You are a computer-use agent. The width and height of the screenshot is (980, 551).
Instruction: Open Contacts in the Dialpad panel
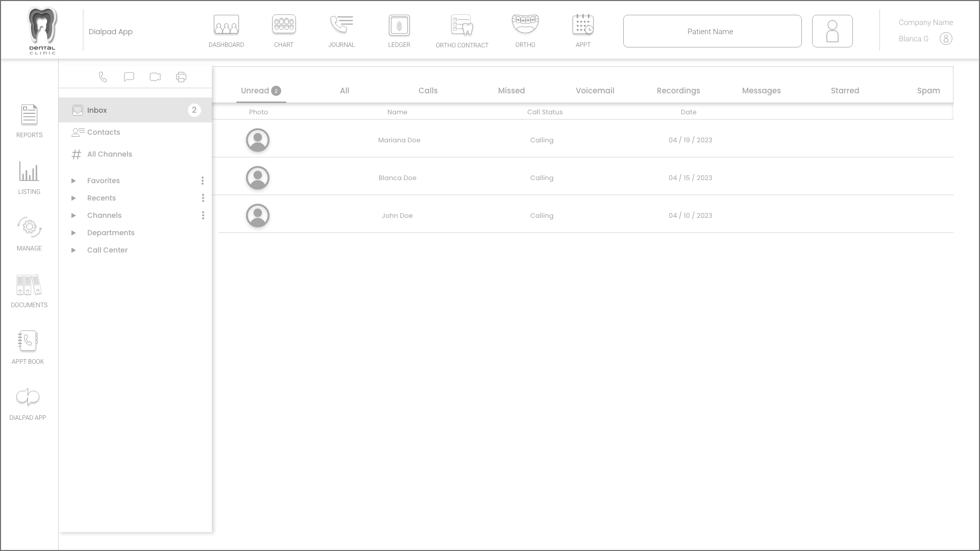tap(104, 132)
